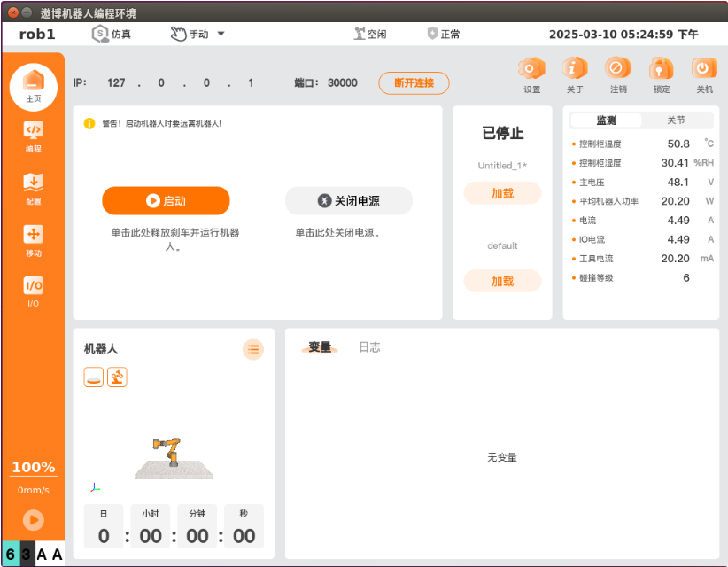This screenshot has height=567, width=728.
Task: Click the 断开连接 (Disconnect) button
Action: 414,82
